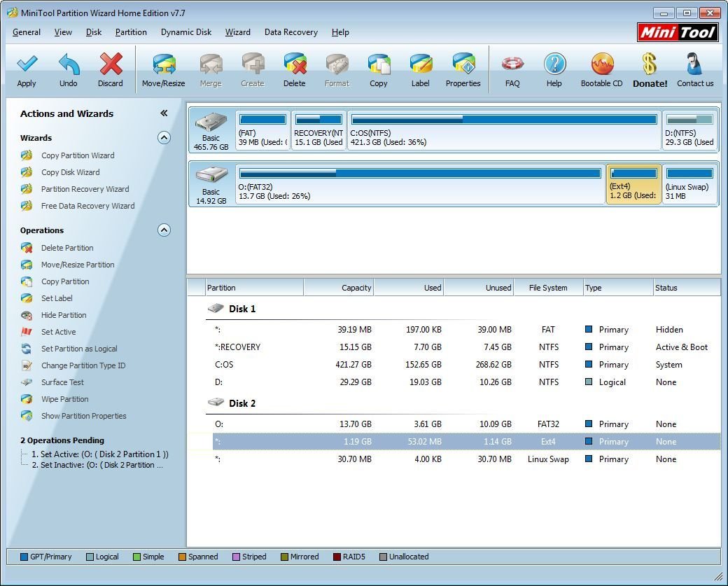Select pending operation 2. Set Inactive
The image size is (728, 586).
click(x=97, y=465)
